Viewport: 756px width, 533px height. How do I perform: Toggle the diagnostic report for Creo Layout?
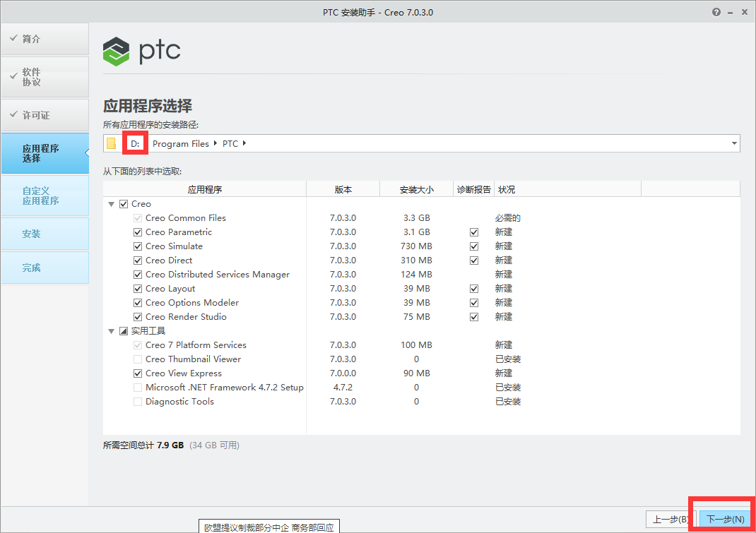point(473,288)
